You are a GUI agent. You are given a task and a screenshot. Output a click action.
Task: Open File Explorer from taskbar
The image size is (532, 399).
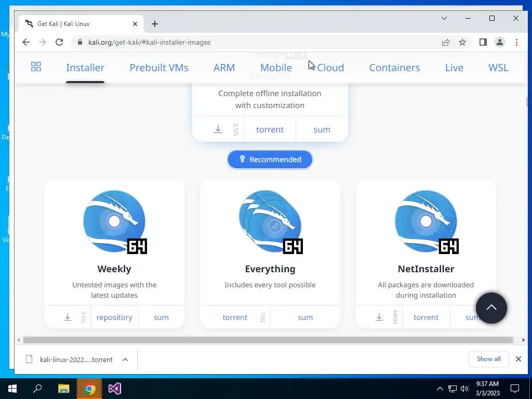(63, 389)
